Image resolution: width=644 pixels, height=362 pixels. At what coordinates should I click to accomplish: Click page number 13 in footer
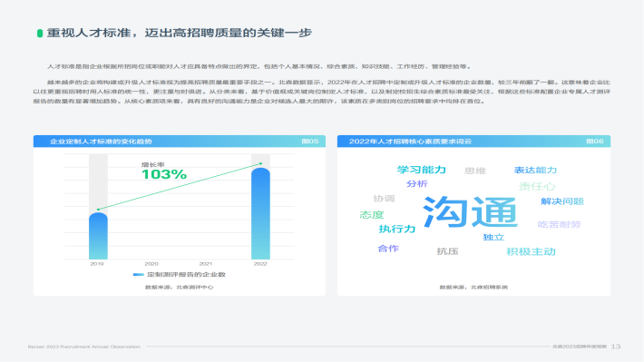pos(616,347)
